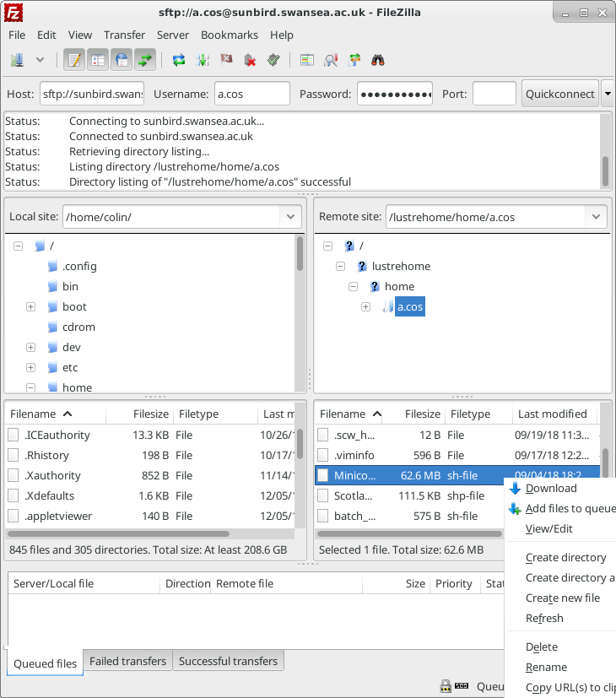This screenshot has width=616, height=698.
Task: Toggle synchronized browsing icon
Action: pyautogui.click(x=354, y=60)
